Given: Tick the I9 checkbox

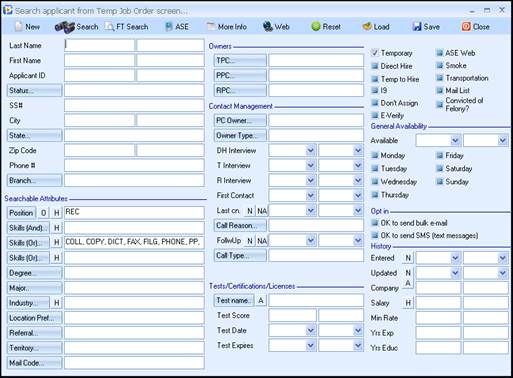Looking at the screenshot, I should coord(375,90).
